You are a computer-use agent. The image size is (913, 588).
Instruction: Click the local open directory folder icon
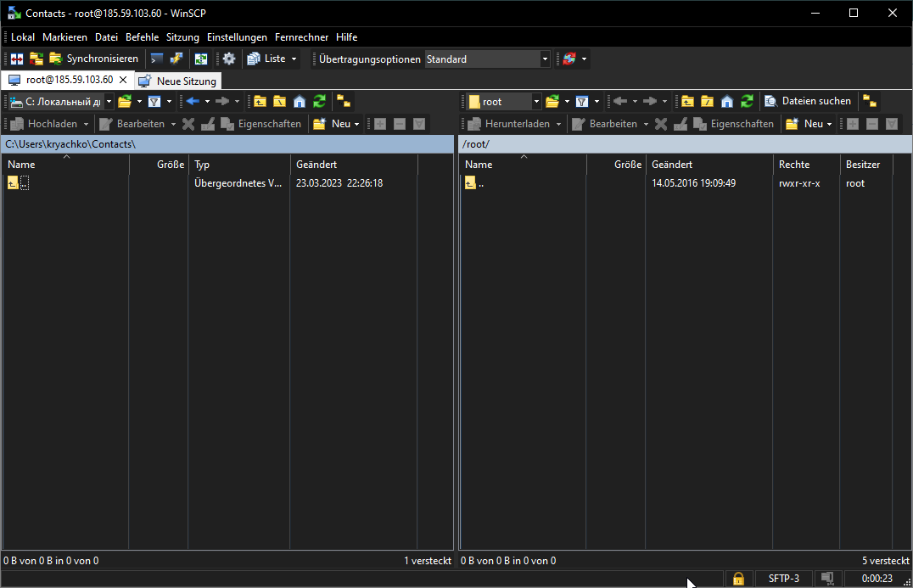(125, 102)
